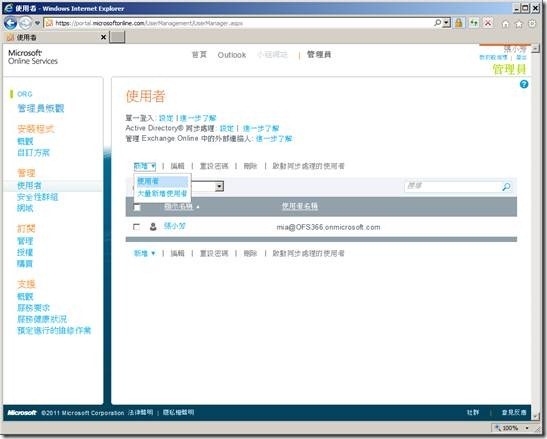Viewport: 547px width, 439px height.
Task: Click the address bar search magnifier icon
Action: click(437, 23)
